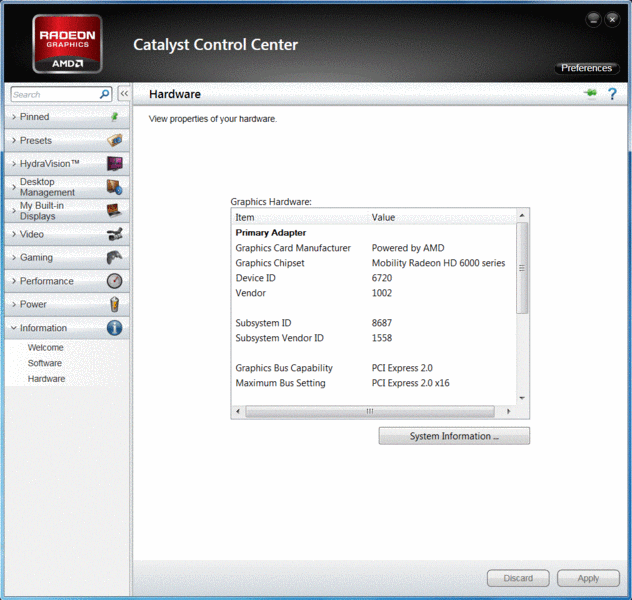
Task: Click the blue Information icon
Action: click(114, 328)
